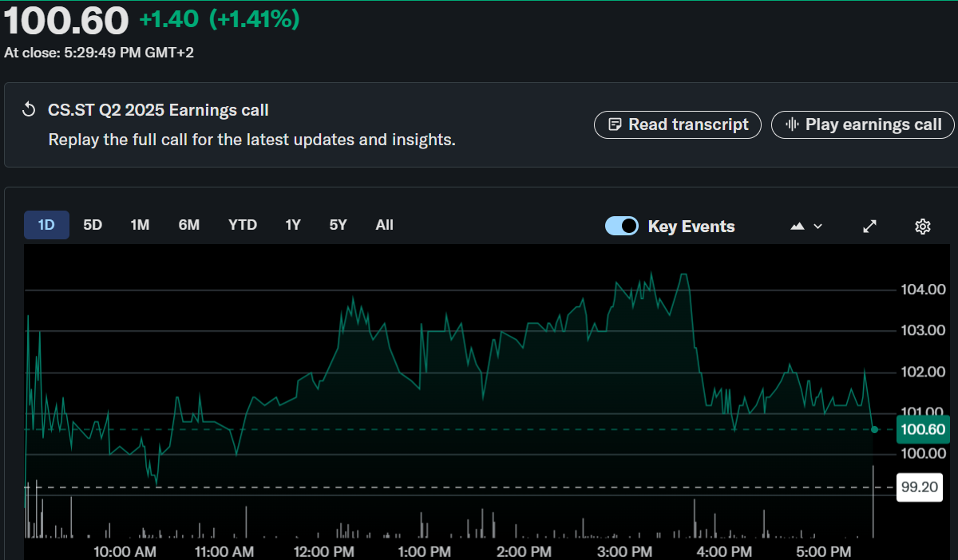958x560 pixels.
Task: Select the 5Y time range
Action: click(x=338, y=225)
